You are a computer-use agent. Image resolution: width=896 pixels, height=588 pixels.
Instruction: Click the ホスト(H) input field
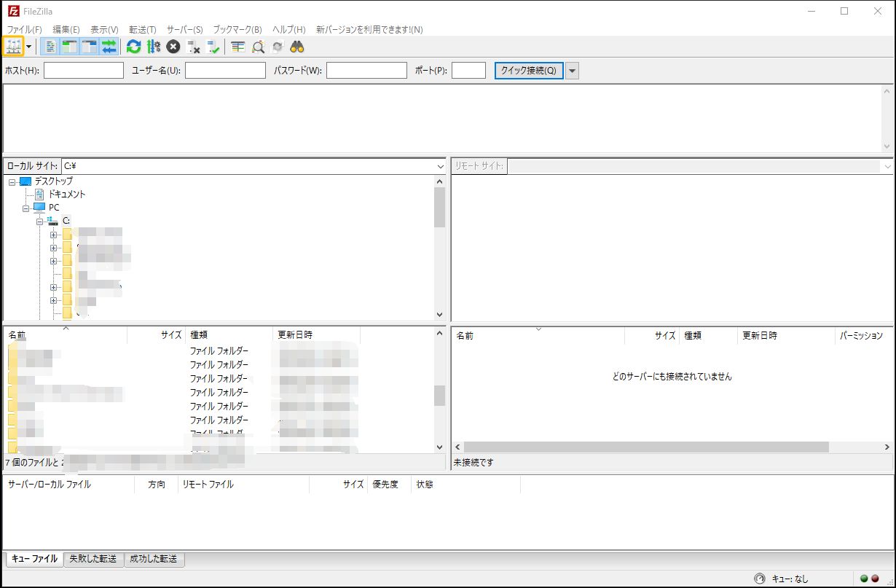(x=82, y=70)
